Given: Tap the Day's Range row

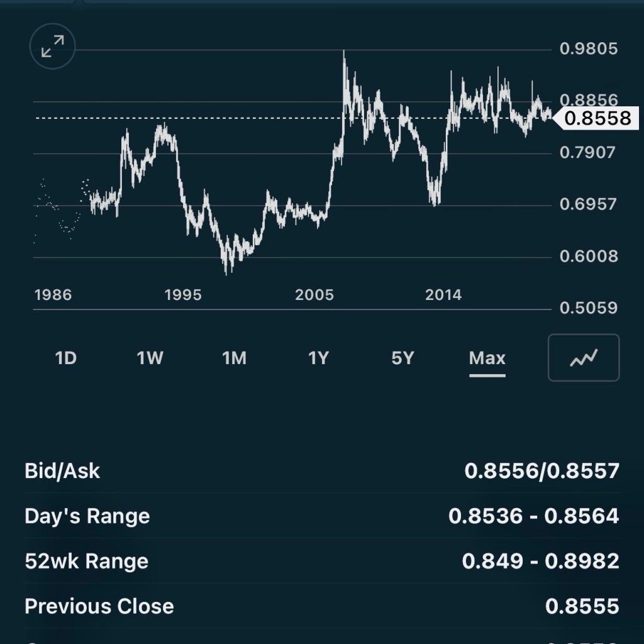Looking at the screenshot, I should (322, 516).
